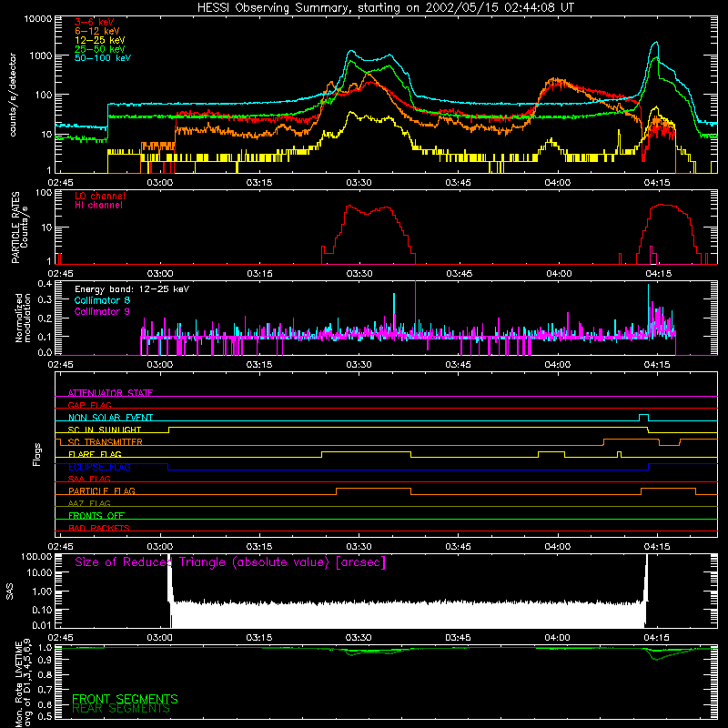Select the yellow 12-25 keV count-rate legend label
This screenshot has height=728, width=728.
pos(100,40)
